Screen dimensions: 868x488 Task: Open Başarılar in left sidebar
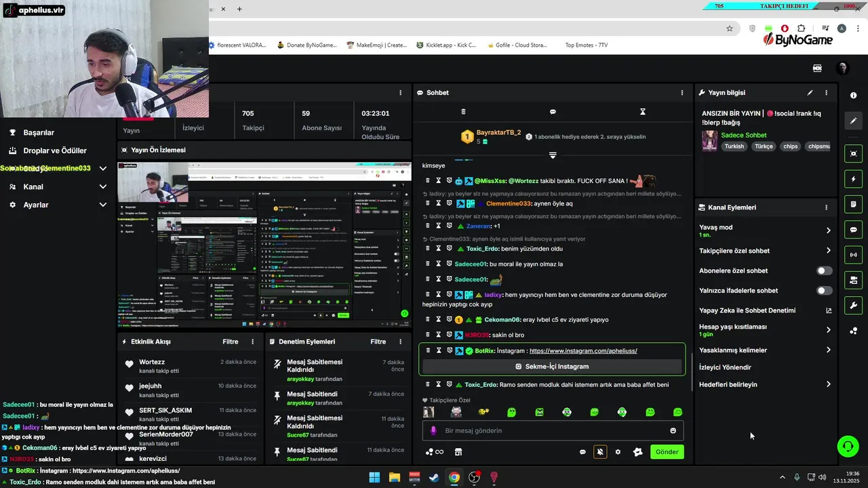(x=39, y=132)
